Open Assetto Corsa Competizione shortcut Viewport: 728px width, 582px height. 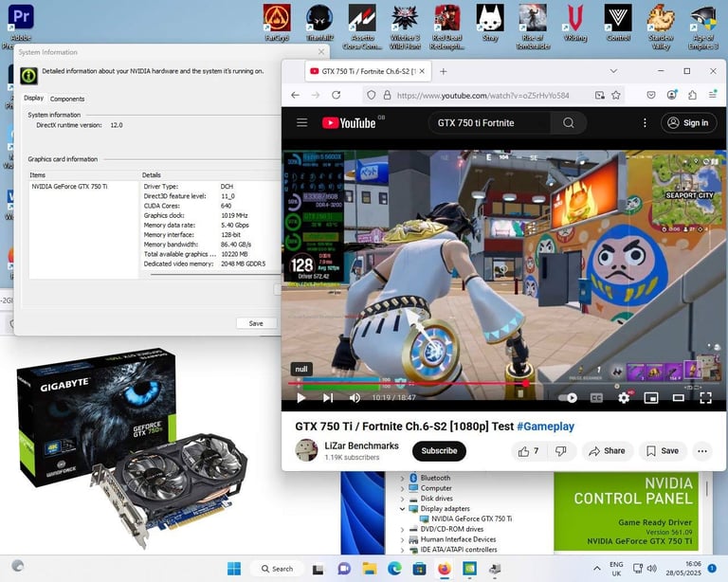[x=362, y=27]
